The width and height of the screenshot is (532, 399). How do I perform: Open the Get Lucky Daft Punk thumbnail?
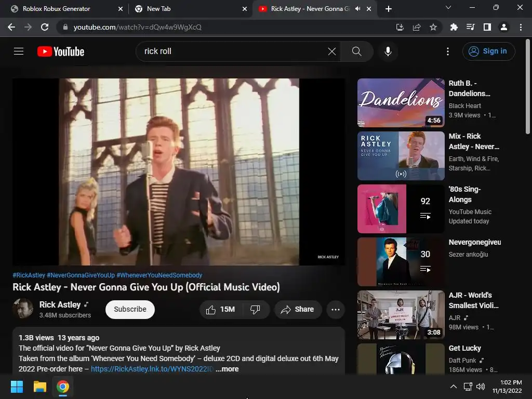pyautogui.click(x=401, y=359)
